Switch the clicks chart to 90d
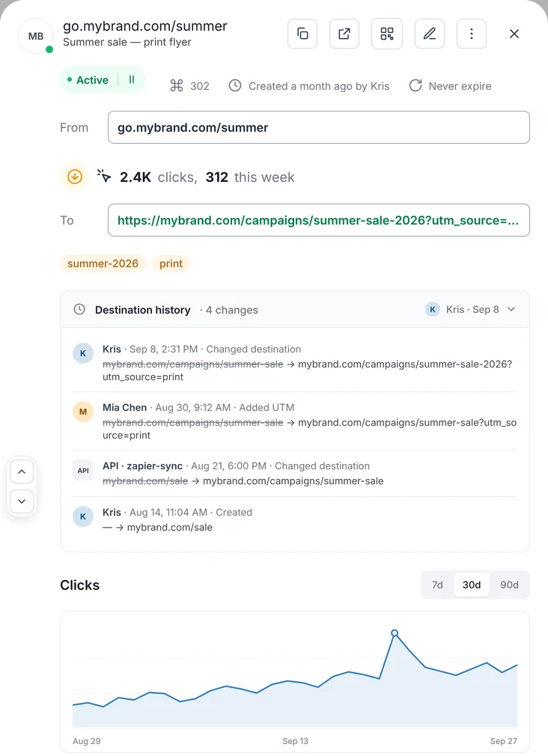 click(x=509, y=585)
